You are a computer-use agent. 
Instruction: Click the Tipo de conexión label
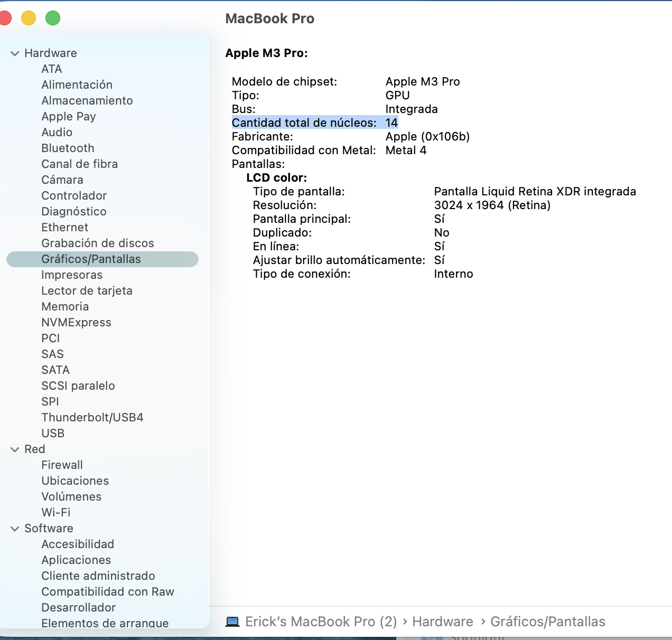302,274
